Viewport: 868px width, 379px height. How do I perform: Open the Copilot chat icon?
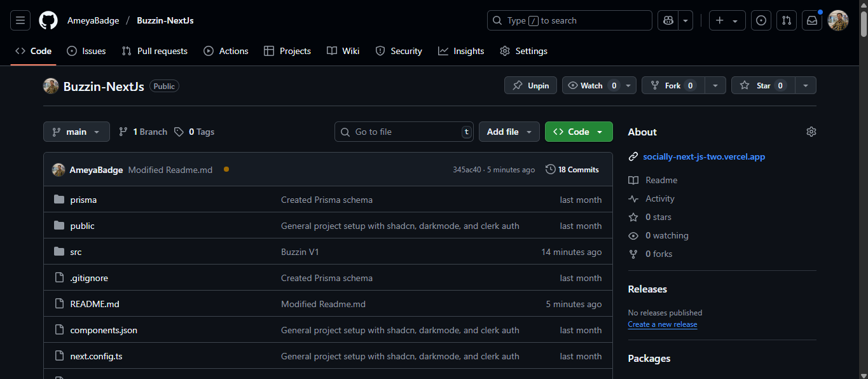tap(668, 20)
